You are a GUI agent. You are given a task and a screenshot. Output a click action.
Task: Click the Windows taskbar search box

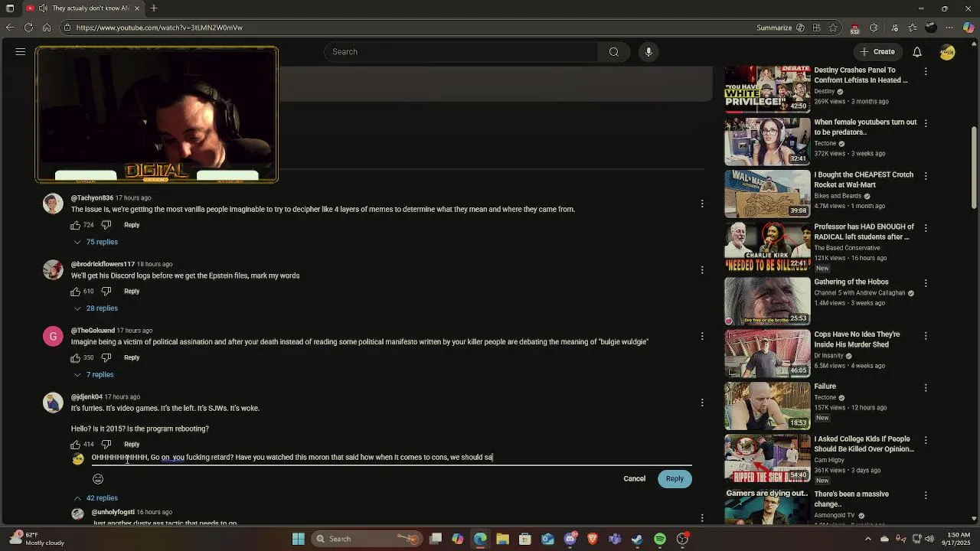coord(365,539)
